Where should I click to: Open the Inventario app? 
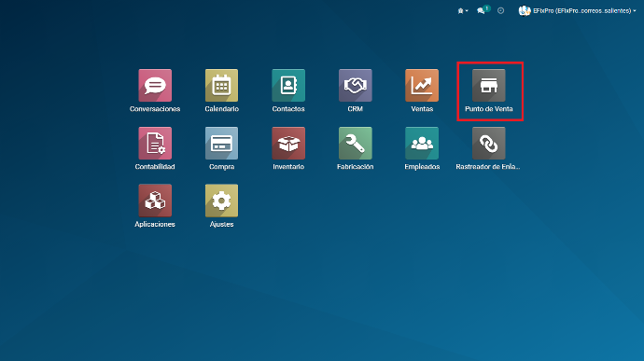288,144
